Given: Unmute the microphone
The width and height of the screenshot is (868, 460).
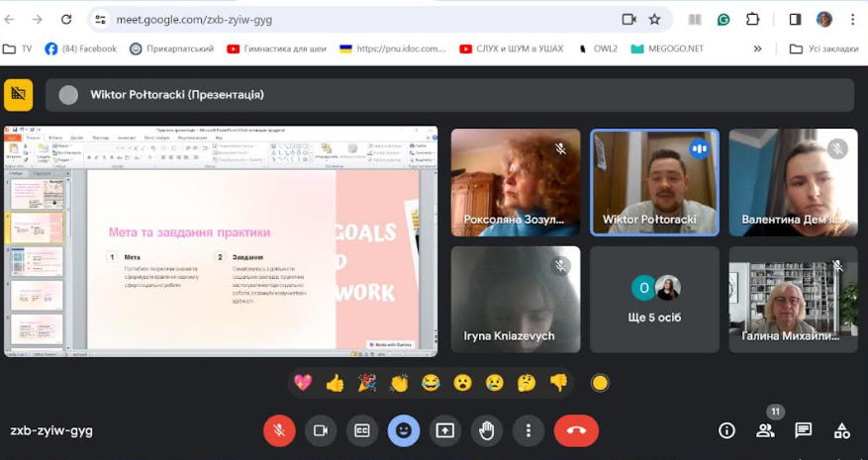Looking at the screenshot, I should [279, 430].
